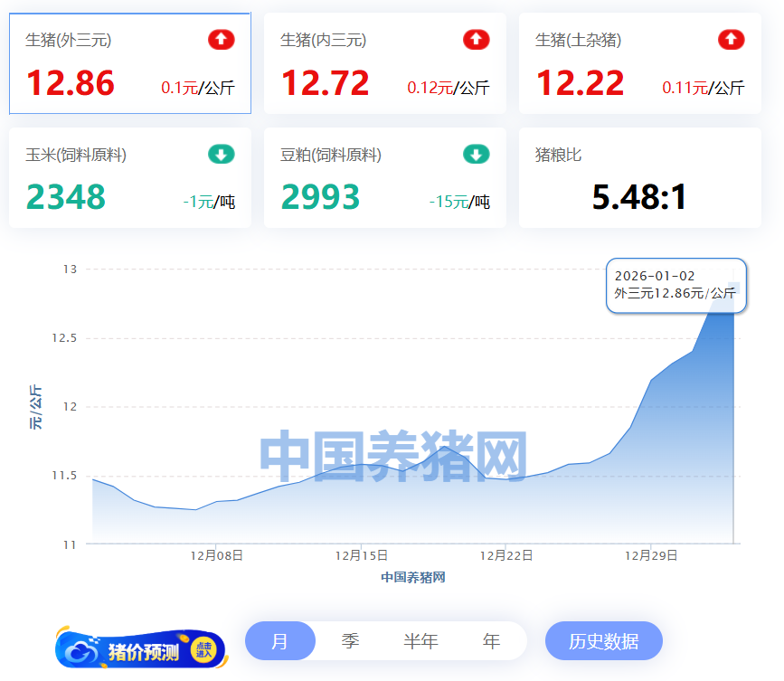784x681 pixels.
Task: Click the yellow 点击进入 badge
Action: point(203,649)
